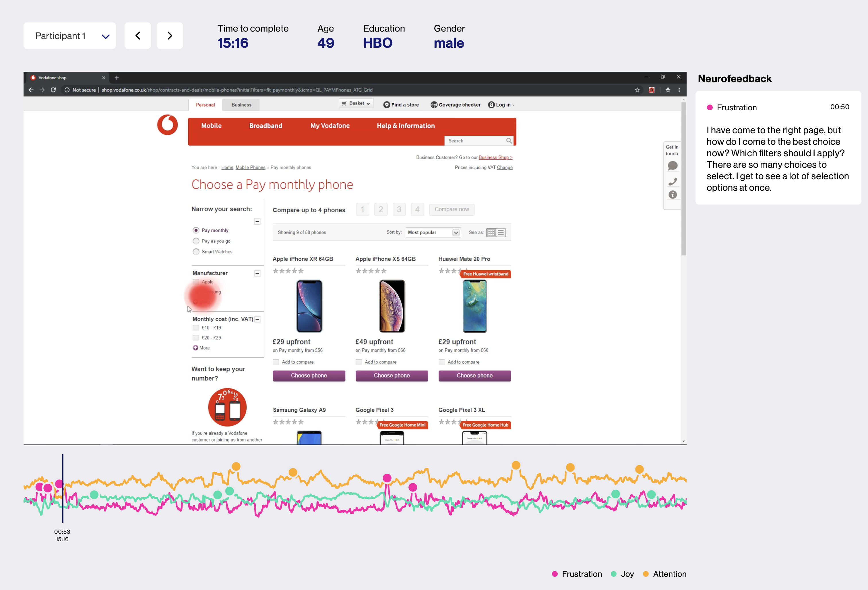Click the Vodafone logo

[x=167, y=125]
